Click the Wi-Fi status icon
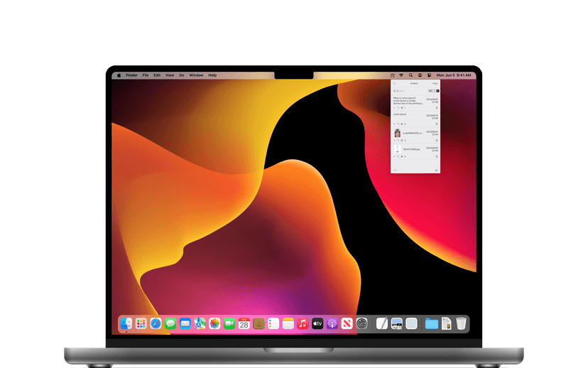The image size is (588, 368). click(401, 75)
